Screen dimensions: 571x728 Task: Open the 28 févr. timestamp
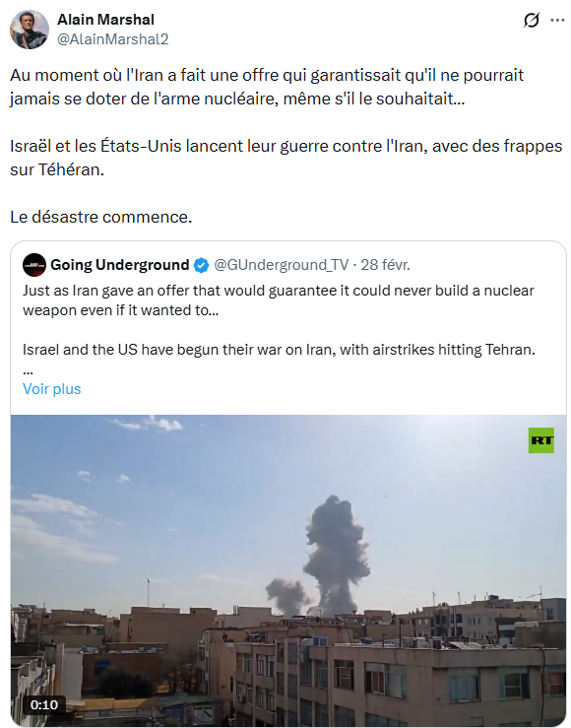pyautogui.click(x=386, y=265)
